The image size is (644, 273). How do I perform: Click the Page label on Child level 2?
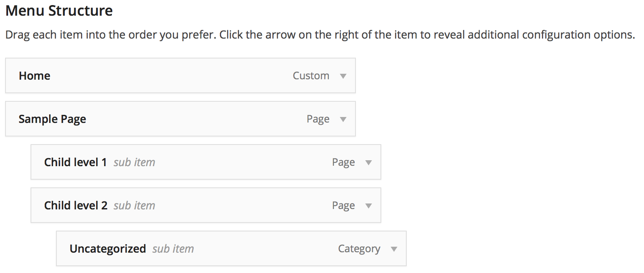tap(344, 206)
